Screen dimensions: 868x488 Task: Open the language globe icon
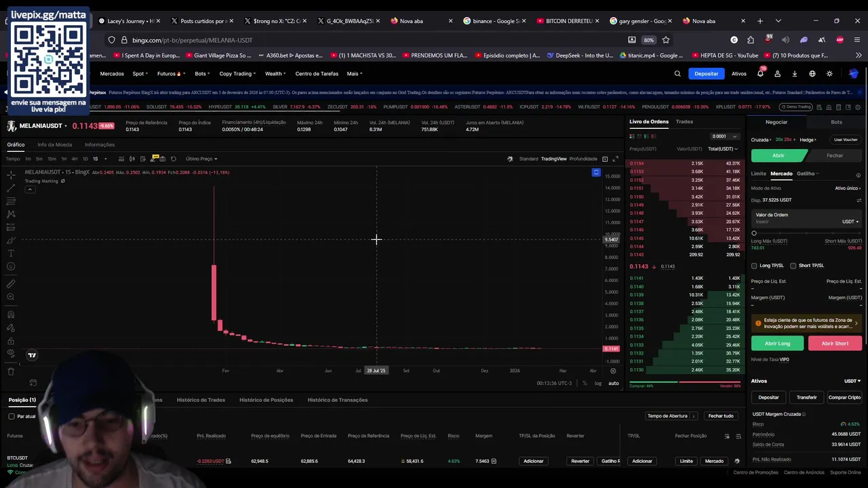pos(812,74)
